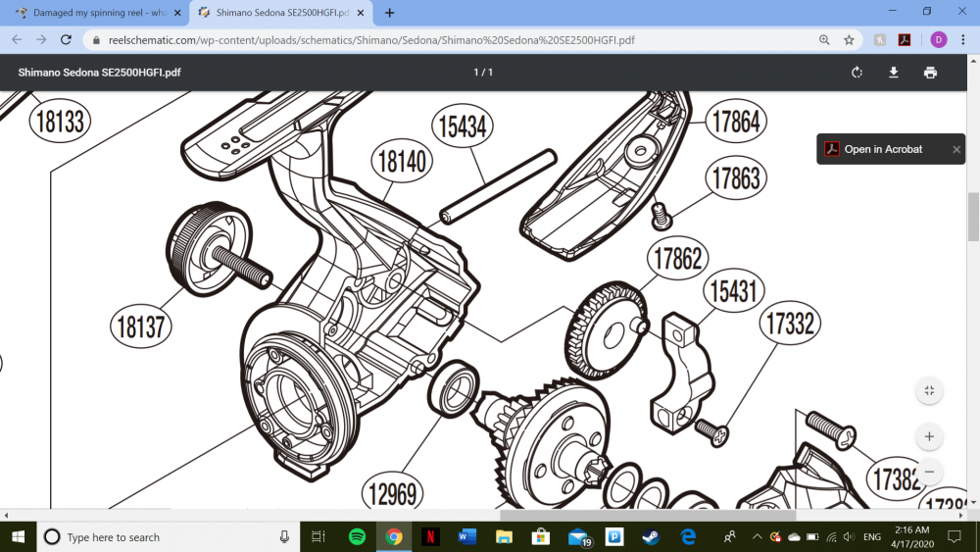Open Netflix from the taskbar
Screen dimensions: 980x552
430,537
